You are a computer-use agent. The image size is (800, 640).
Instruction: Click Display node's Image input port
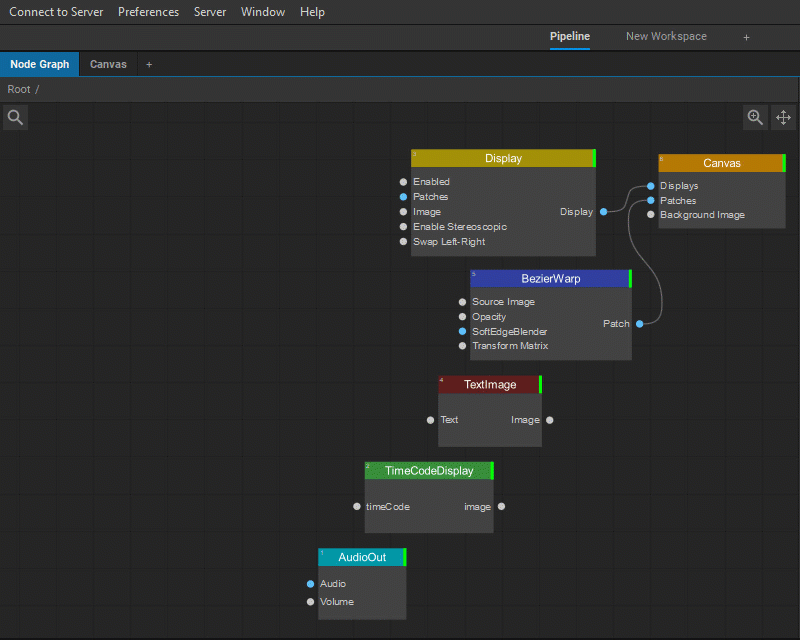pyautogui.click(x=403, y=212)
